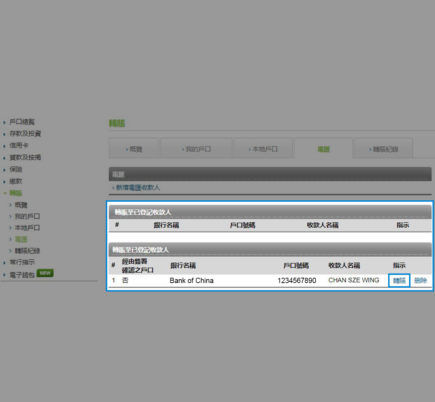
Task: Switch to the 本地戶口 tab
Action: coord(263,149)
